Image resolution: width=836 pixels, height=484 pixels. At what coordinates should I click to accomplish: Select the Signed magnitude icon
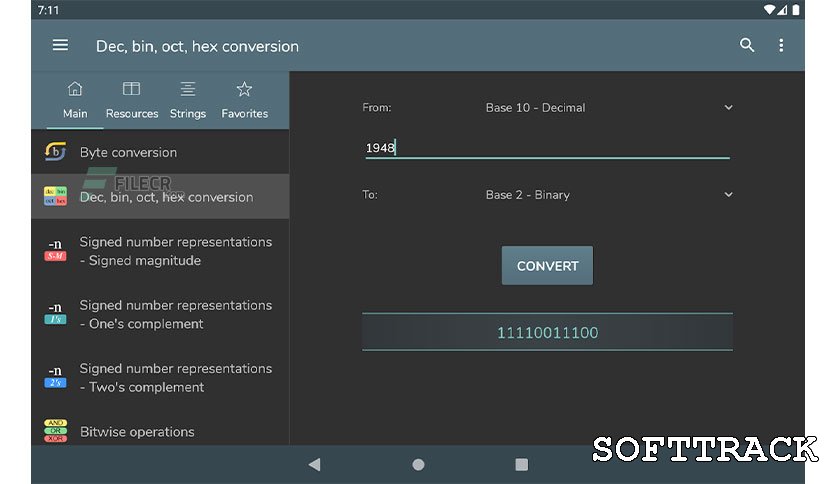[x=56, y=251]
